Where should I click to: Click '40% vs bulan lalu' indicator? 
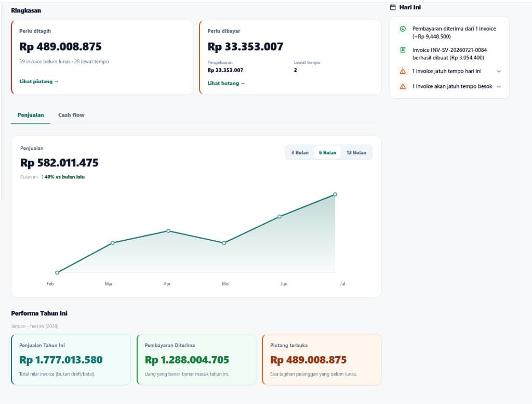[63, 177]
